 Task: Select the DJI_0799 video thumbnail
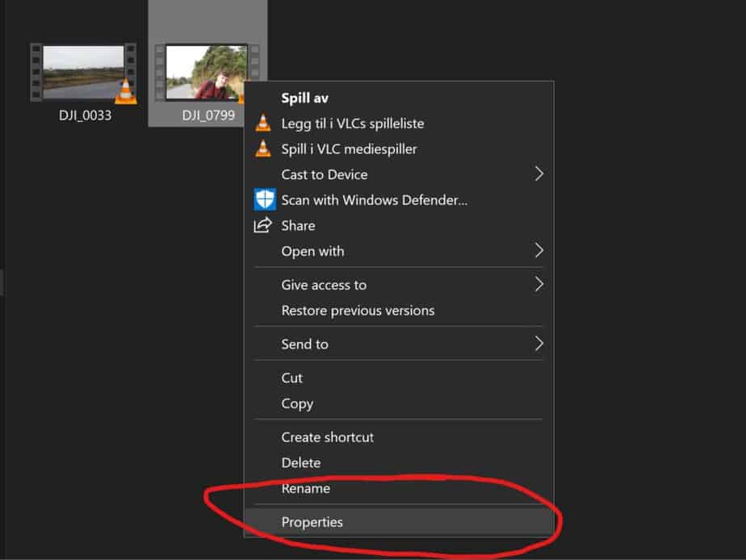(207, 73)
